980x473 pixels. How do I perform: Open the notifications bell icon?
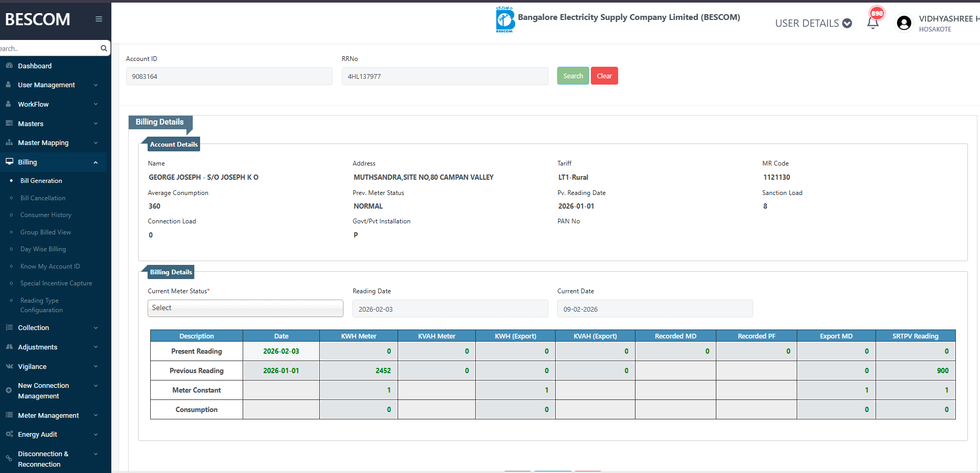click(873, 23)
